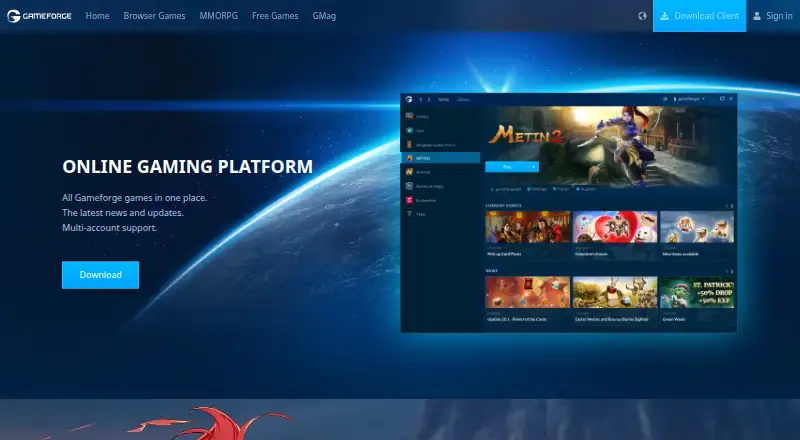Select the Kingdom Under Fire icon in the sidebar
The height and width of the screenshot is (440, 800).
click(x=409, y=144)
